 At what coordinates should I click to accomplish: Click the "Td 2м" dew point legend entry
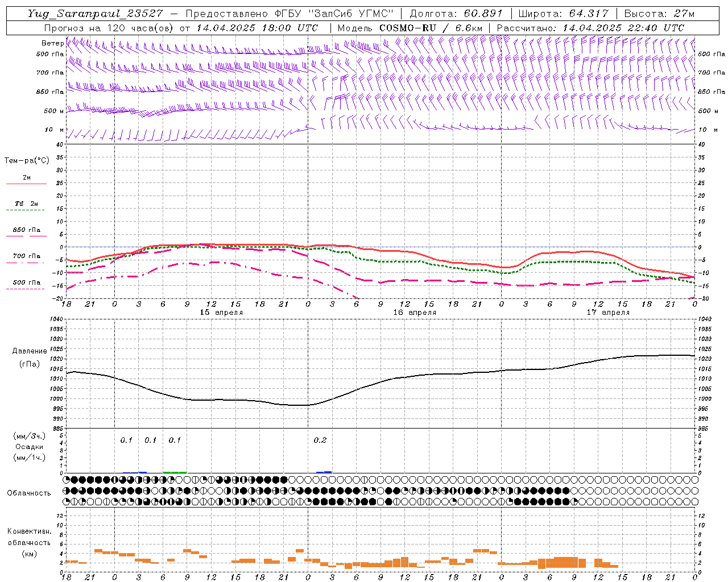(26, 203)
